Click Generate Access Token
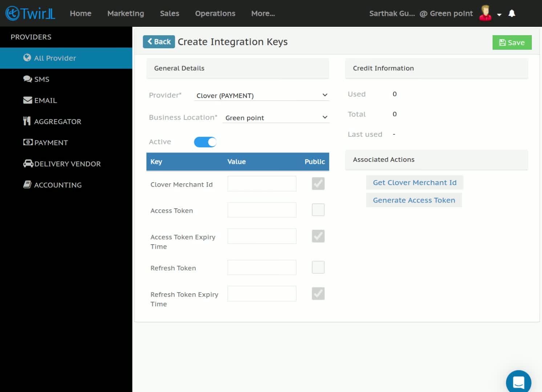Image resolution: width=542 pixels, height=392 pixels. click(x=414, y=200)
